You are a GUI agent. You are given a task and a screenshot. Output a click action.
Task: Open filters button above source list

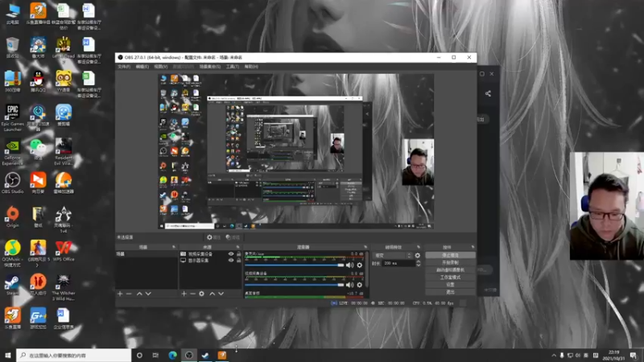click(233, 237)
